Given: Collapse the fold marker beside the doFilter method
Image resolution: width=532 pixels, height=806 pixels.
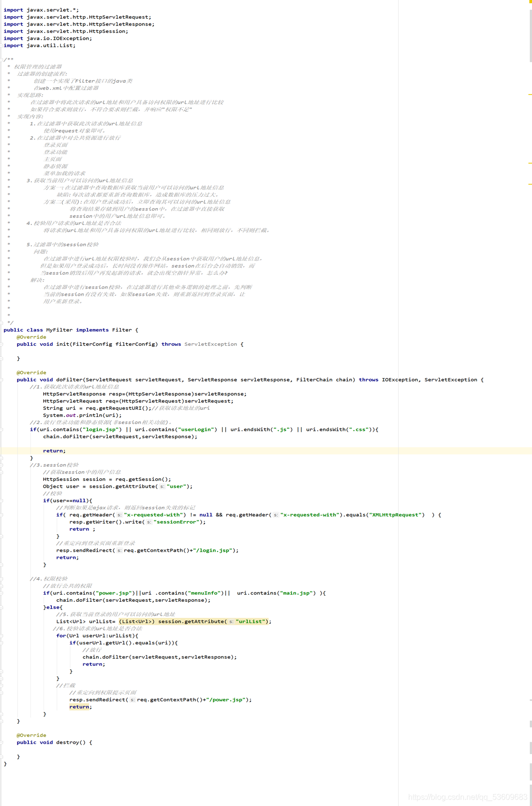Looking at the screenshot, I should pos(1,380).
